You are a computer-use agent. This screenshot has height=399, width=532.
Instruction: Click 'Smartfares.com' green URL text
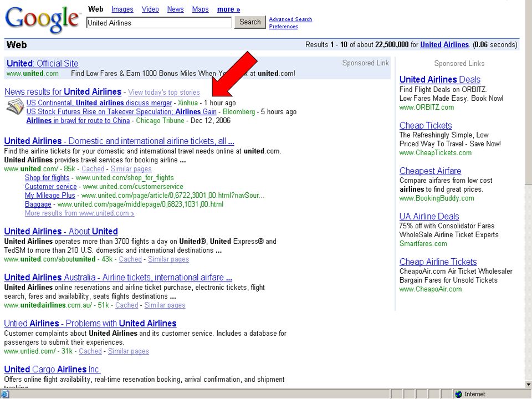click(423, 244)
